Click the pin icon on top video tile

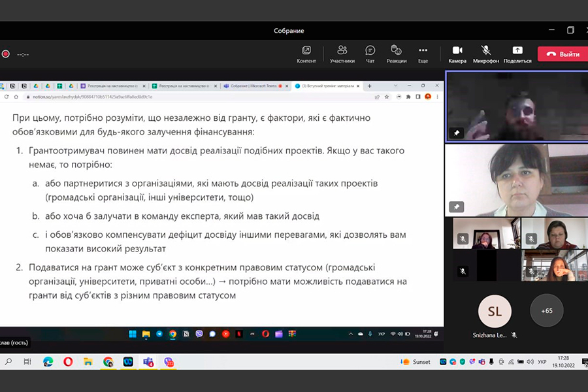tap(457, 133)
